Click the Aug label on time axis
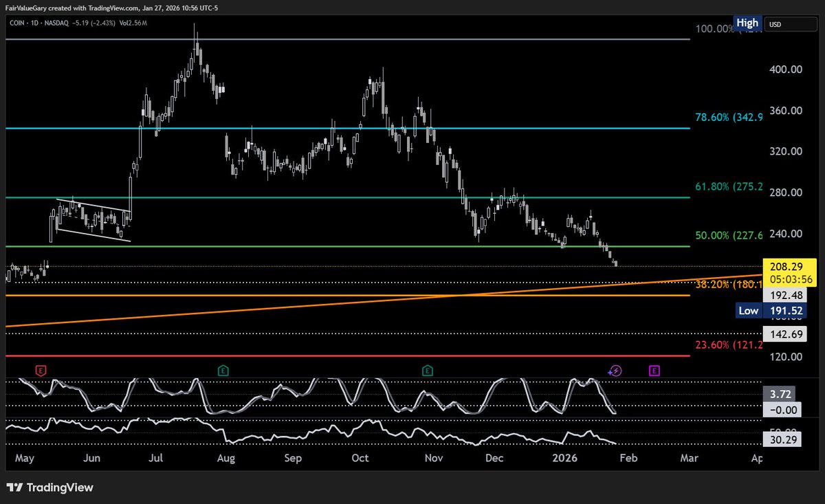 226,458
